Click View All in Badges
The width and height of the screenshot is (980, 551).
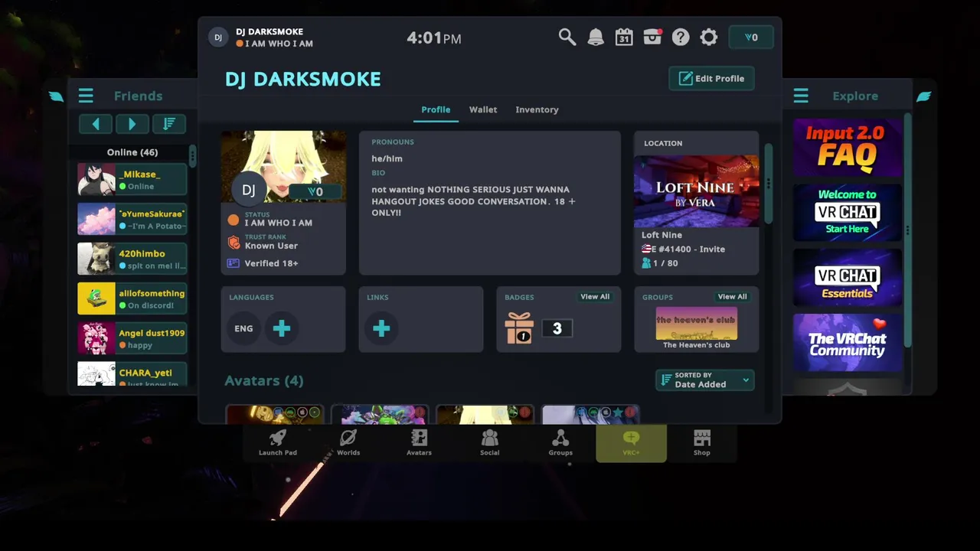coord(595,297)
